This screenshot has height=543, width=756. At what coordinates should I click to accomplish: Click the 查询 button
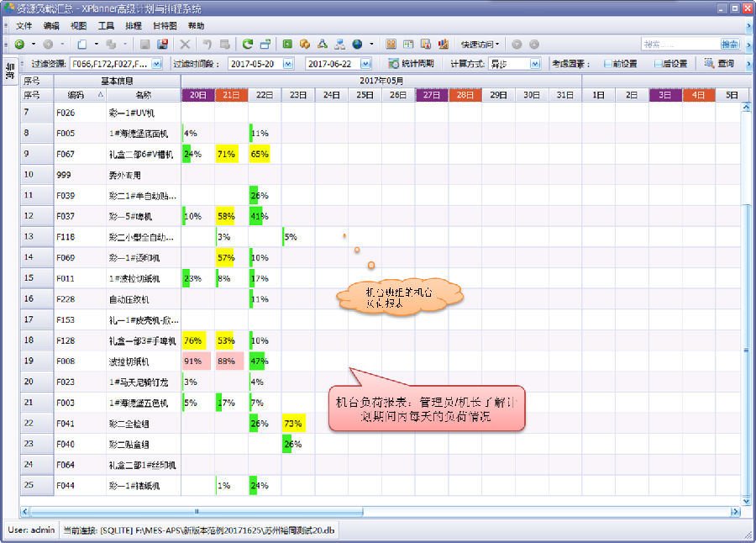point(719,64)
